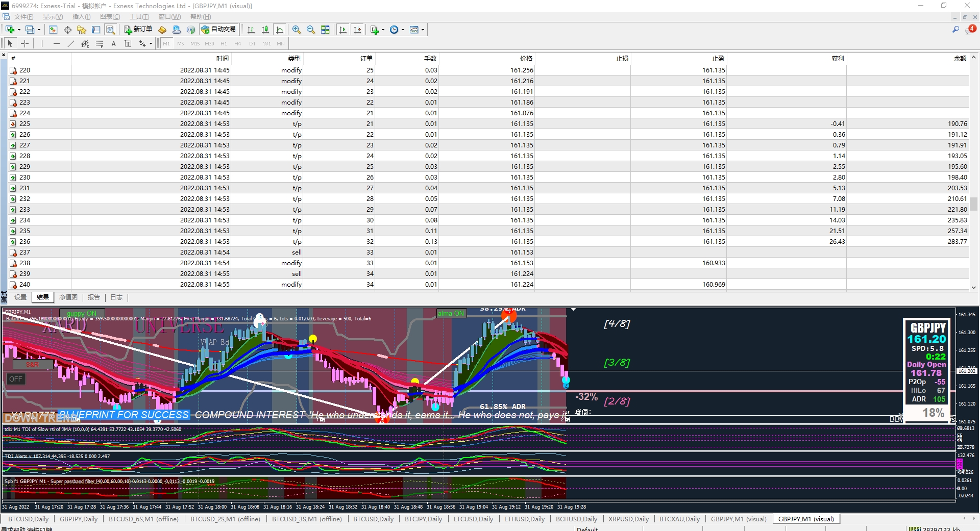980x531 pixels.
Task: Click the zoom out magnifier icon
Action: (x=311, y=30)
